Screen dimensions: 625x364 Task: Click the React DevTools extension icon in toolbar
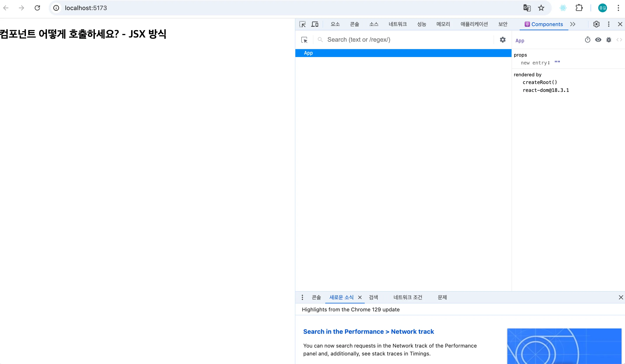(563, 8)
